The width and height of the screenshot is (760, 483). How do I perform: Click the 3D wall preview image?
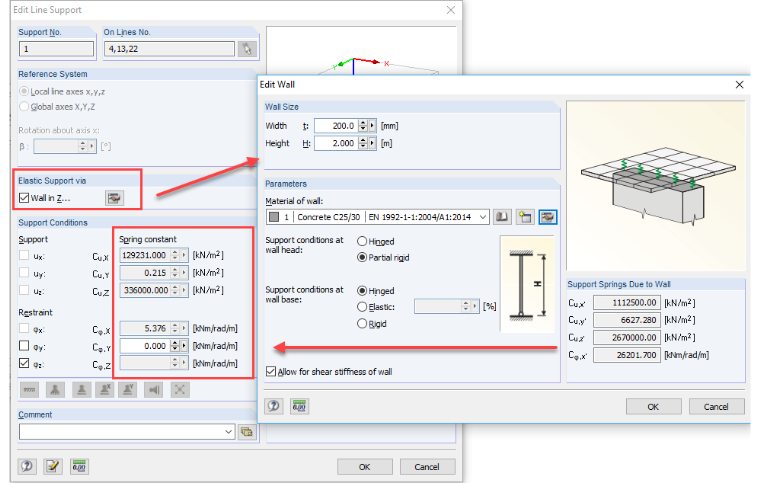656,186
